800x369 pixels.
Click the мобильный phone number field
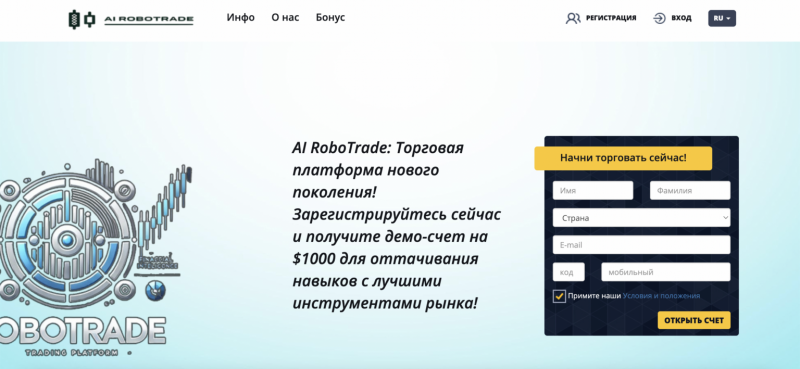666,272
